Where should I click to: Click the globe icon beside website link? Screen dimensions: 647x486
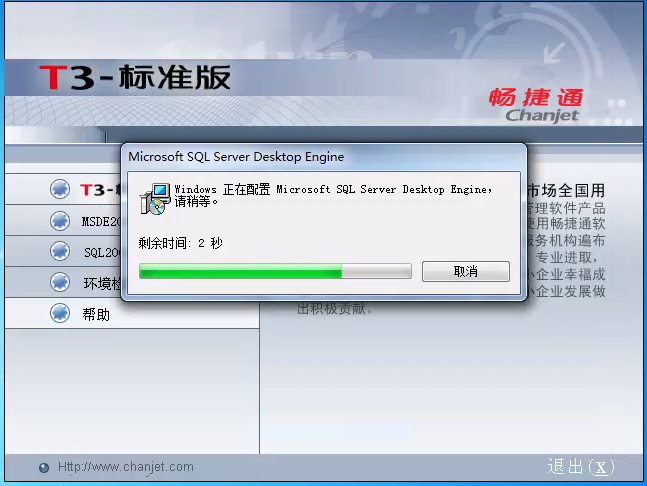coord(44,467)
